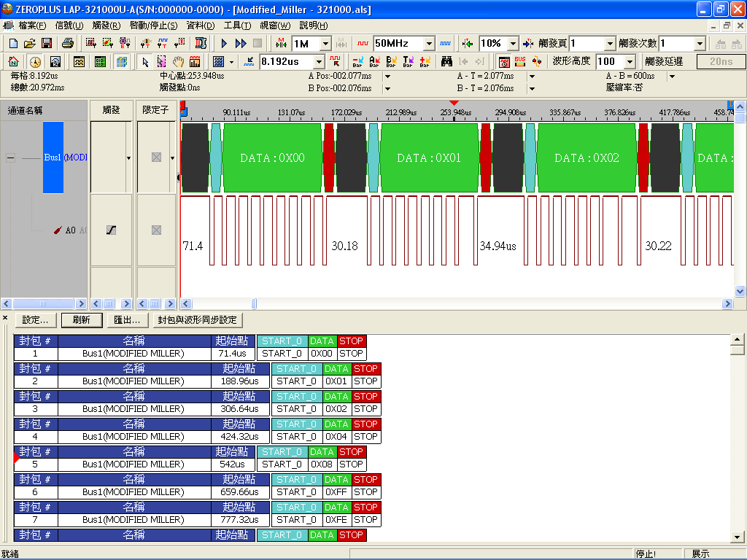Click the DATA : 0X01 decoded segment
The width and height of the screenshot is (747, 560).
pos(429,157)
